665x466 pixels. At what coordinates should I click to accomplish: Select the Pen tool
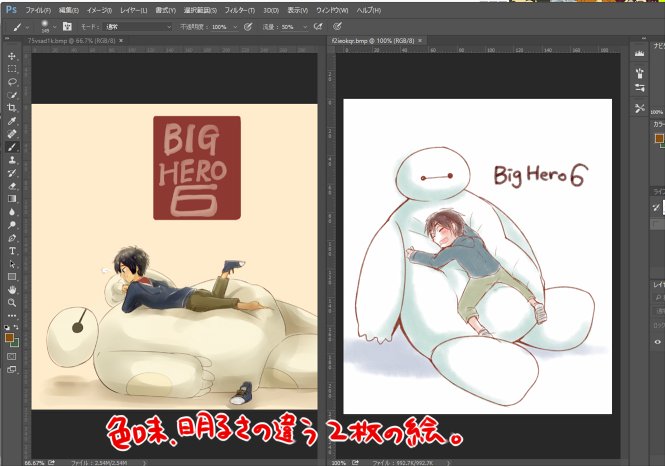(x=12, y=238)
